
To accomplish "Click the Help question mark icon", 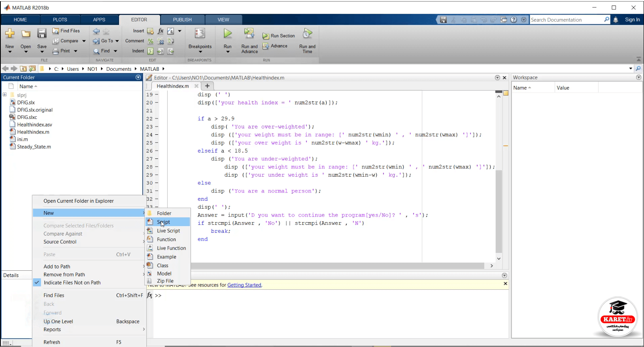I will click(514, 20).
